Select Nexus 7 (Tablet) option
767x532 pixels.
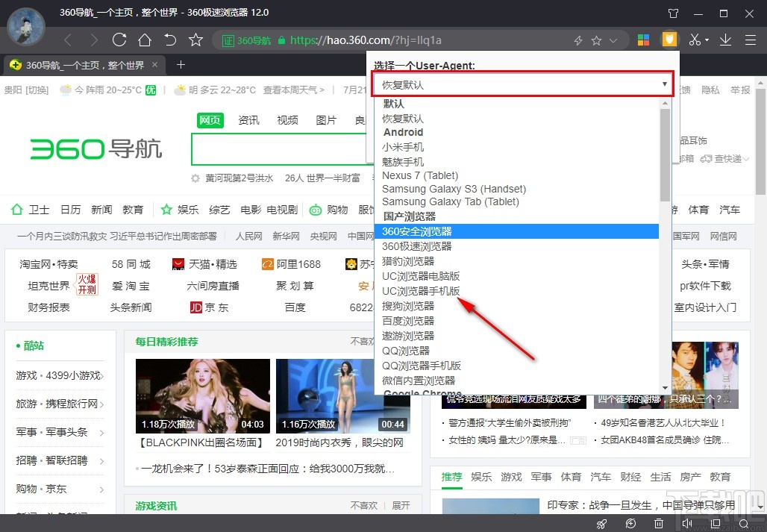coord(420,175)
